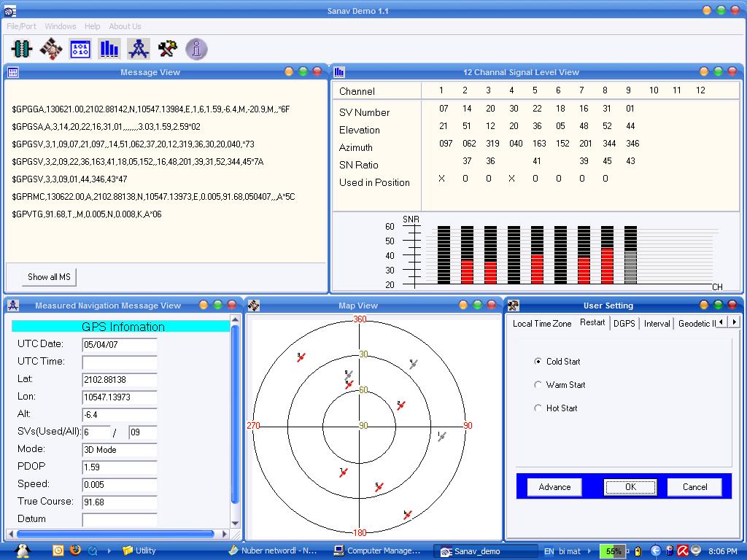Viewport: 747px width, 560px height.
Task: Click down arrow on GPS info scrollbar
Action: tap(235, 523)
